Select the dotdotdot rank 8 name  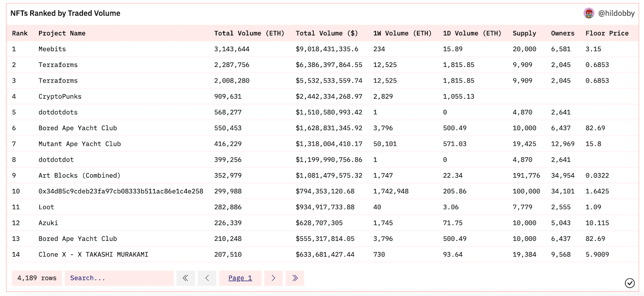click(56, 159)
